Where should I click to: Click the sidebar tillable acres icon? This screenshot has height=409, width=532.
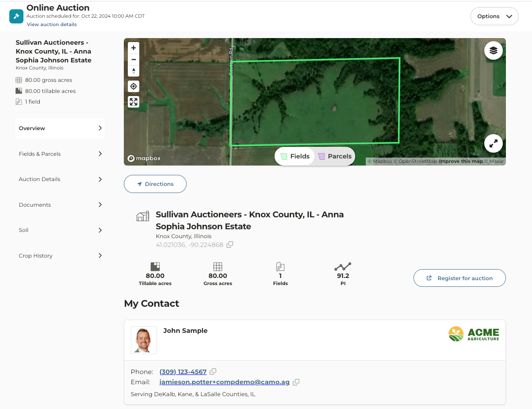pos(19,91)
